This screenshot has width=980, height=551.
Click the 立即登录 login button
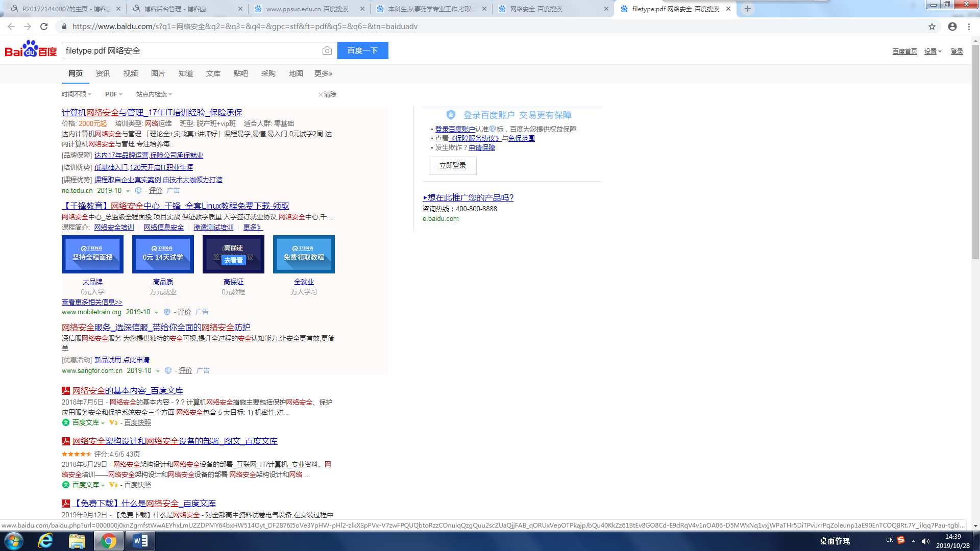[x=452, y=166]
